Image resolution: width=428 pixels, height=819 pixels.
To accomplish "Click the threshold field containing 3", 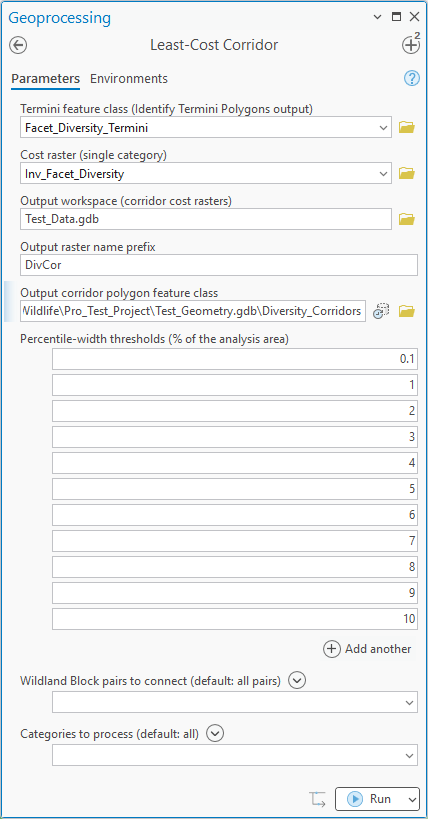I will (235, 437).
